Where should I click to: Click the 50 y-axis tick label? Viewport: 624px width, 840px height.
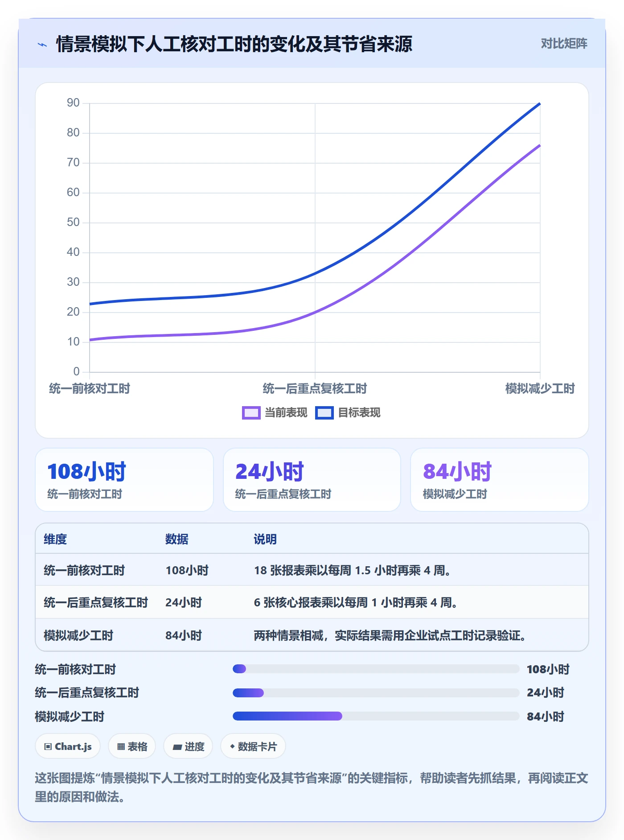pos(73,222)
